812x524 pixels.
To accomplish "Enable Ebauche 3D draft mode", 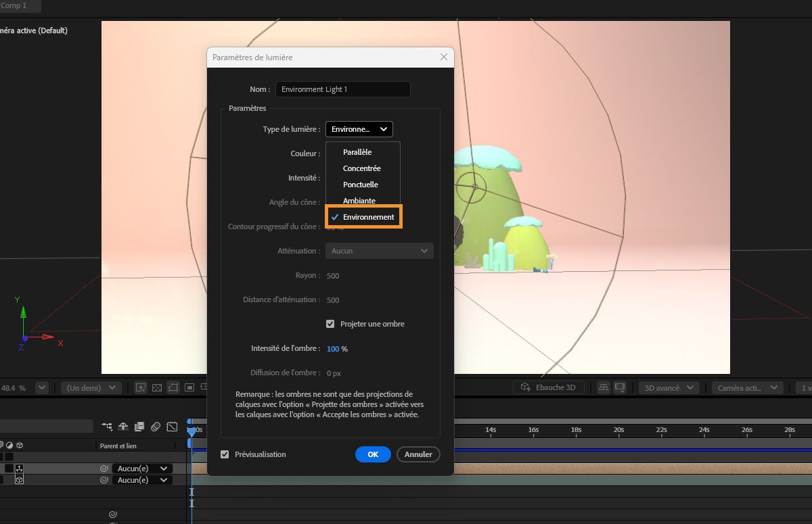I will coord(549,387).
